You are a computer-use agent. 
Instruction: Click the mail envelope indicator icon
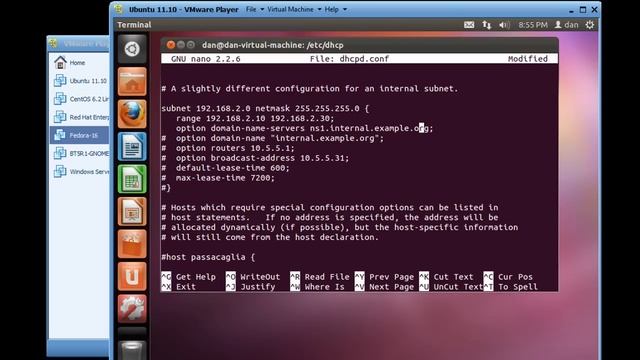(469, 25)
